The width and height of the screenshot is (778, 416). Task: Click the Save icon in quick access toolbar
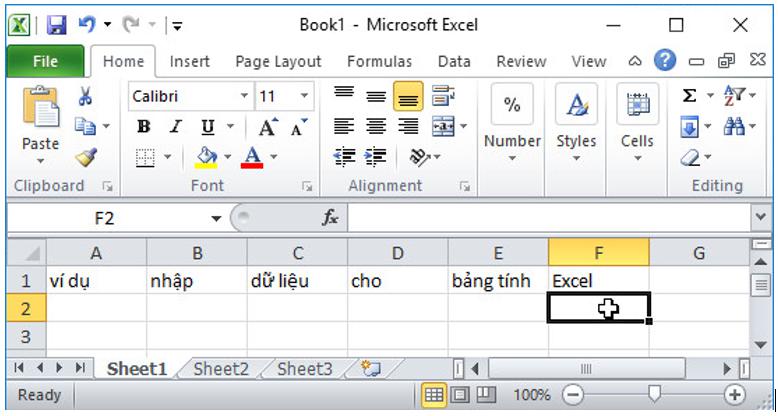click(56, 24)
